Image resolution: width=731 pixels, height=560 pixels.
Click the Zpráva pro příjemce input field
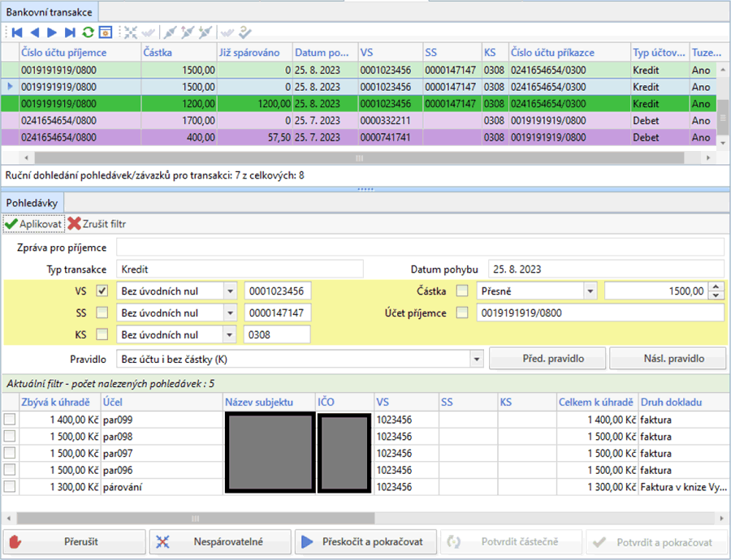pyautogui.click(x=419, y=247)
